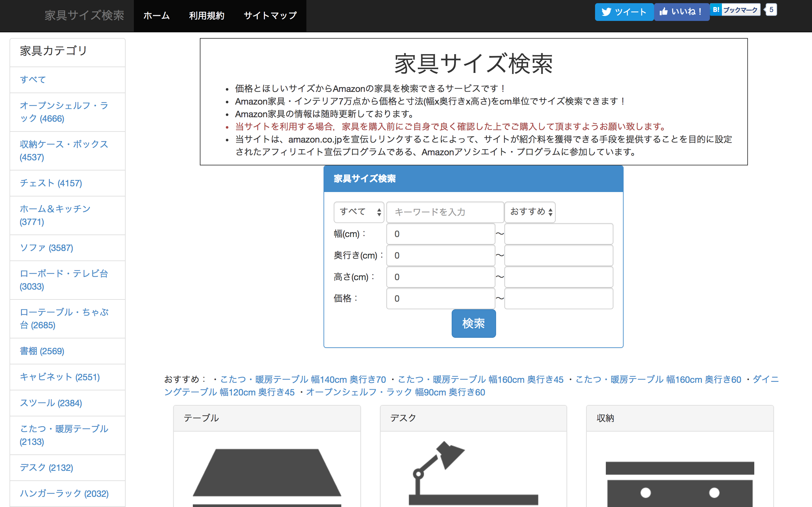Open the すべて category dropdown
Image resolution: width=812 pixels, height=507 pixels.
[359, 212]
